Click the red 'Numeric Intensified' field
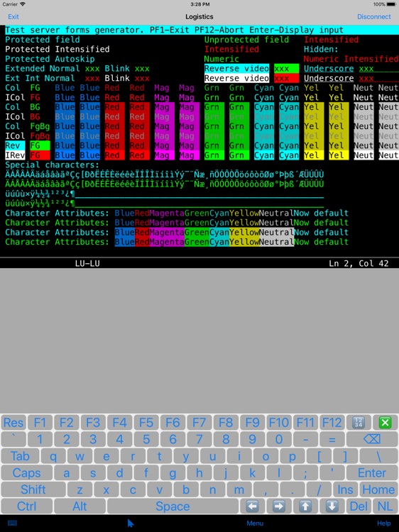Screen dimensions: 399x532 [x=351, y=59]
